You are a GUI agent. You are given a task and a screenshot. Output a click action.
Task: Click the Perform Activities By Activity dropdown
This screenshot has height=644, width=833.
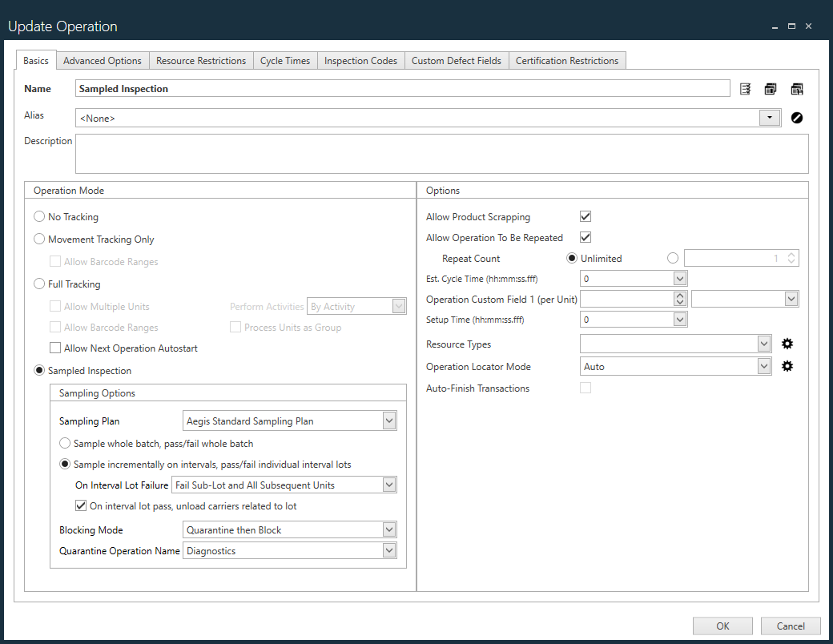click(356, 306)
